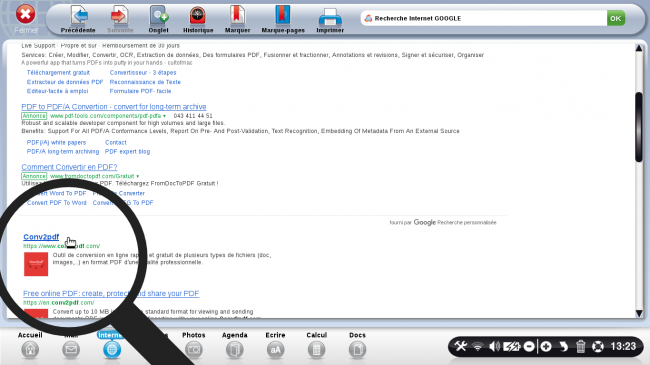The width and height of the screenshot is (650, 365).
Task: Open the Ecrire writing app icon
Action: click(275, 350)
